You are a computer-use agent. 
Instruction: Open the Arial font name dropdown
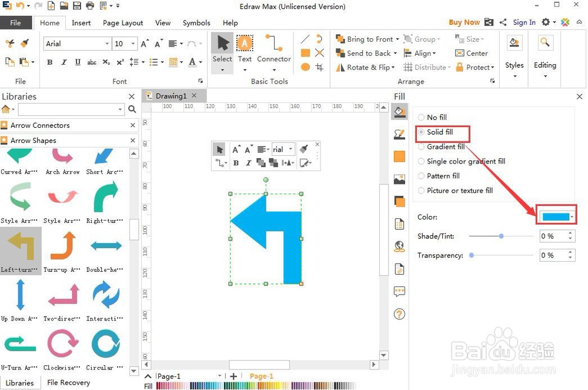(107, 44)
